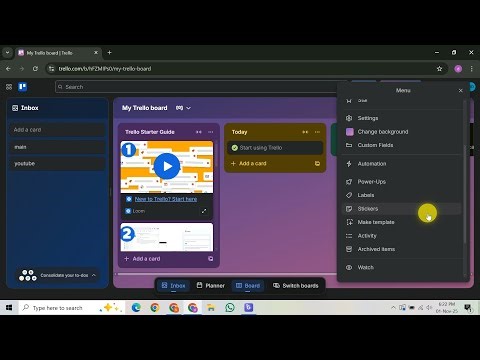The height and width of the screenshot is (360, 480).
Task: Click the taskbar search box
Action: tap(72, 308)
